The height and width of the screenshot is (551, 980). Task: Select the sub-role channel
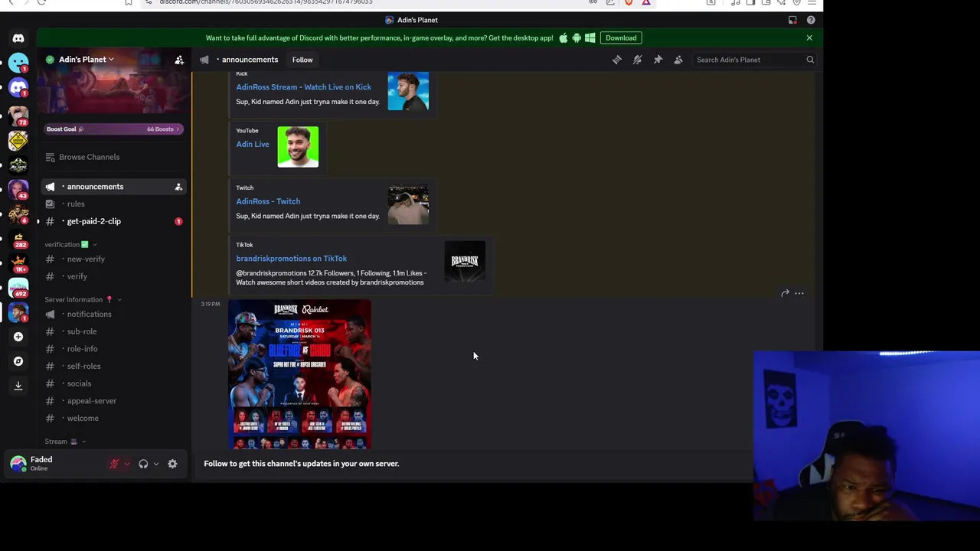click(x=113, y=331)
